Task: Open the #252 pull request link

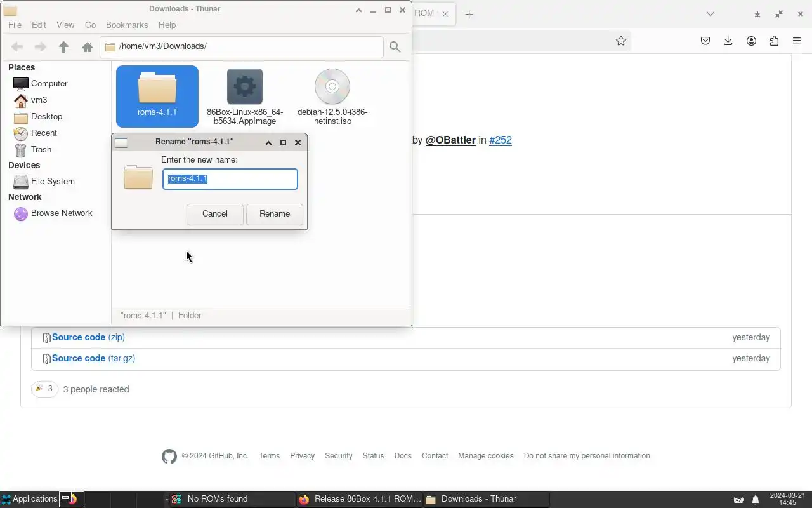Action: [501, 140]
